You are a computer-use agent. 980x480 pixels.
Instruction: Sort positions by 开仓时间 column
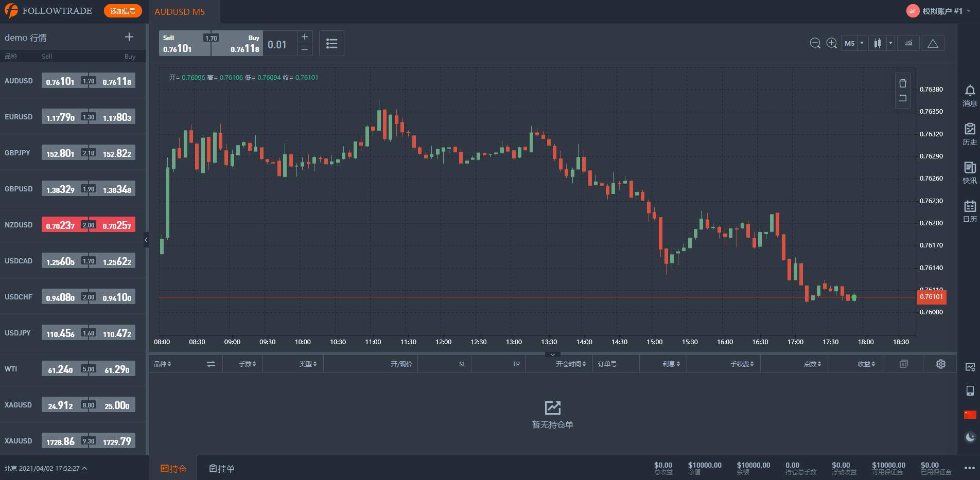coord(571,364)
